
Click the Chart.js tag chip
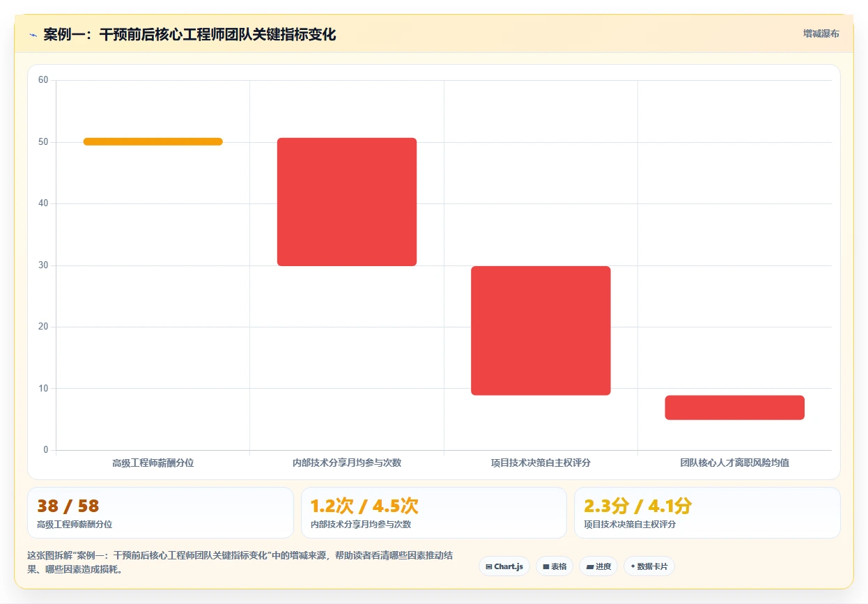pyautogui.click(x=504, y=566)
